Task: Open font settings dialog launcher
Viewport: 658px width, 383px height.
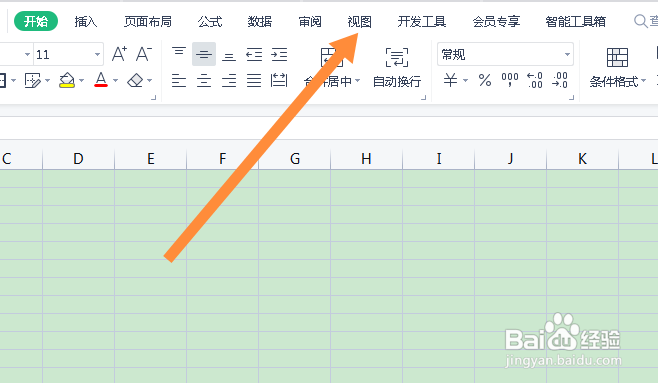Action: (154, 98)
